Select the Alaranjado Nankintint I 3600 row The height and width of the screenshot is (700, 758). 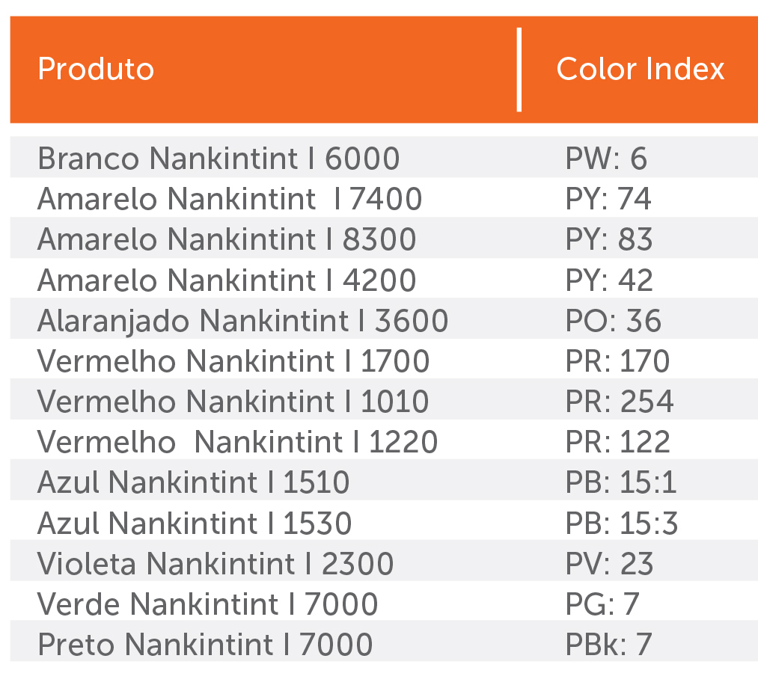[x=242, y=321]
